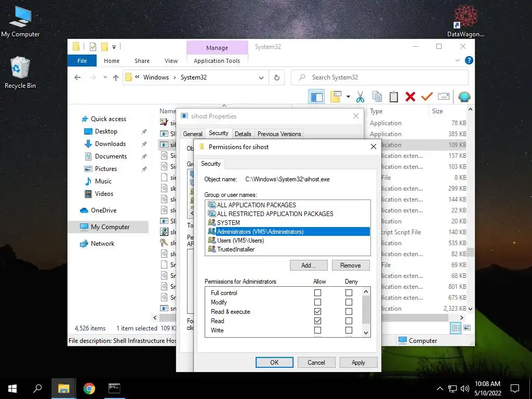The width and height of the screenshot is (532, 399).
Task: Click OK in Permissions dialog
Action: coord(274,362)
